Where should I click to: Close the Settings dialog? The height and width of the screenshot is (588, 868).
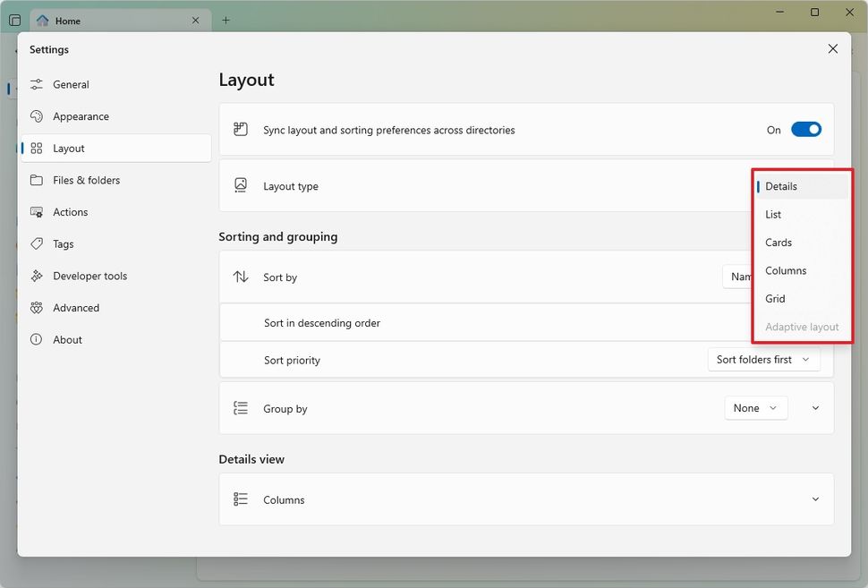tap(832, 48)
